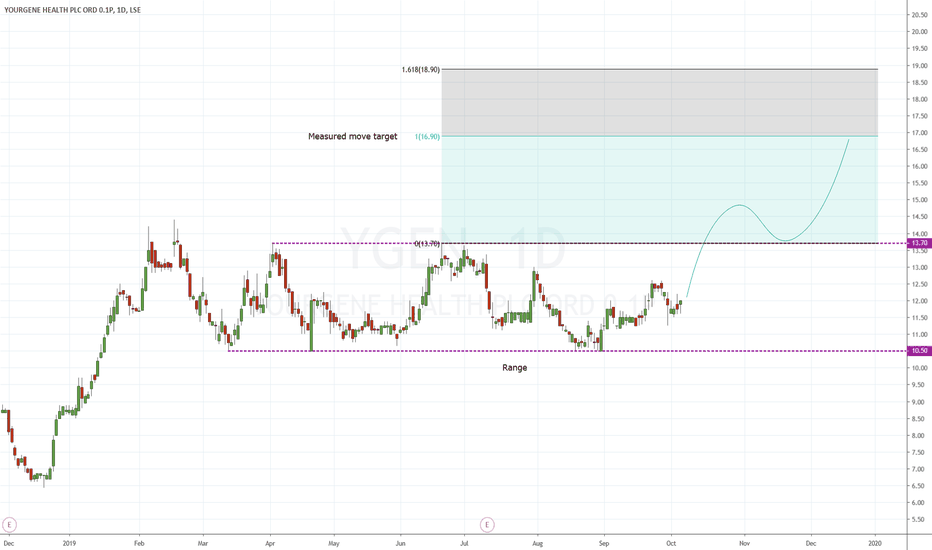Image resolution: width=932 pixels, height=550 pixels.
Task: Select the gray 1.618 extension zone
Action: pyautogui.click(x=660, y=103)
